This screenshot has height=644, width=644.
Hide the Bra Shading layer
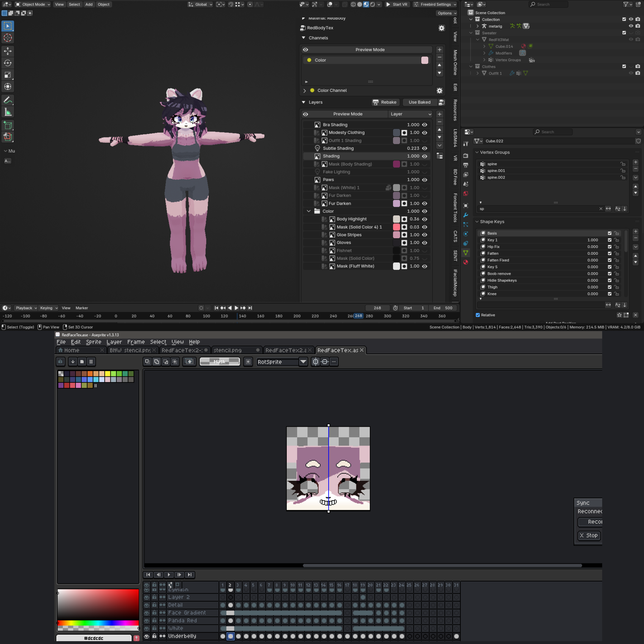pos(425,125)
